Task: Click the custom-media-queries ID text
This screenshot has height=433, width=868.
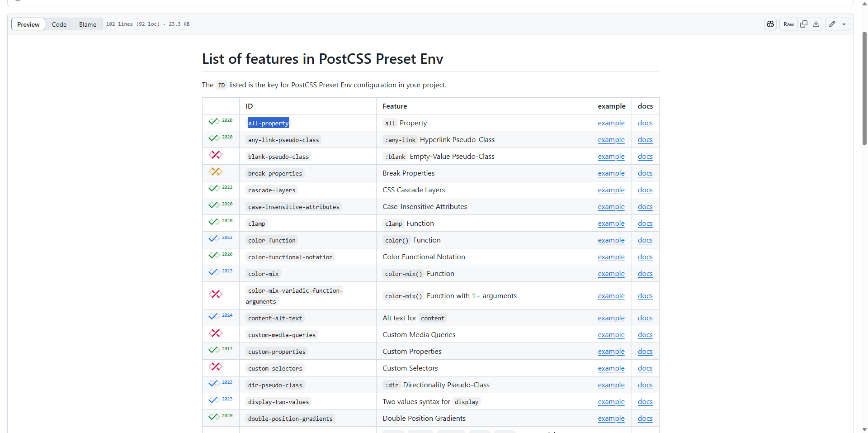Action: [282, 335]
